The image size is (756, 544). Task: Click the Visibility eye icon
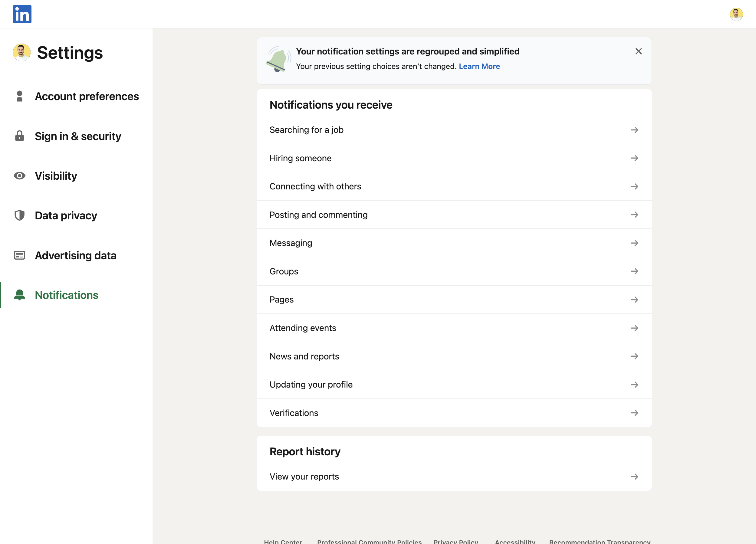19,176
